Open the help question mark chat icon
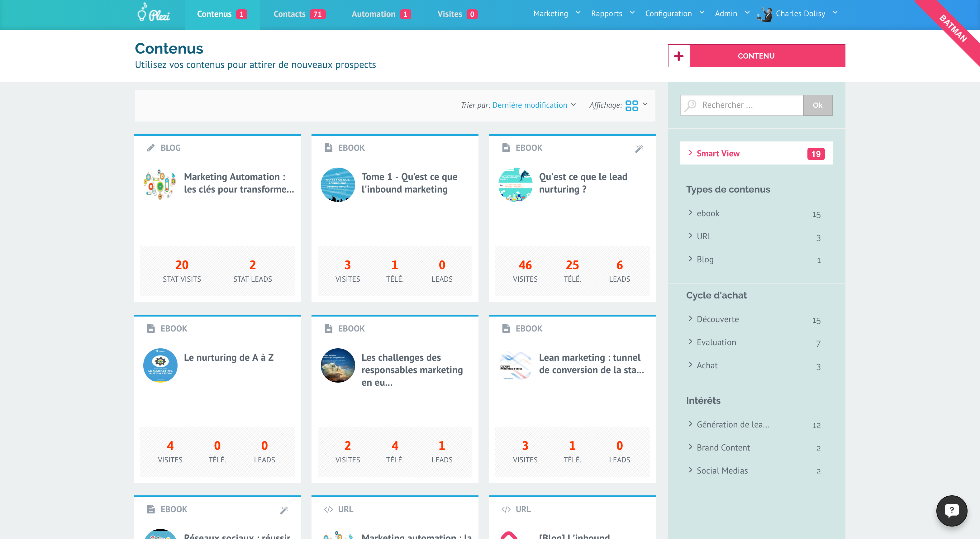Image resolution: width=980 pixels, height=539 pixels. coord(951,510)
